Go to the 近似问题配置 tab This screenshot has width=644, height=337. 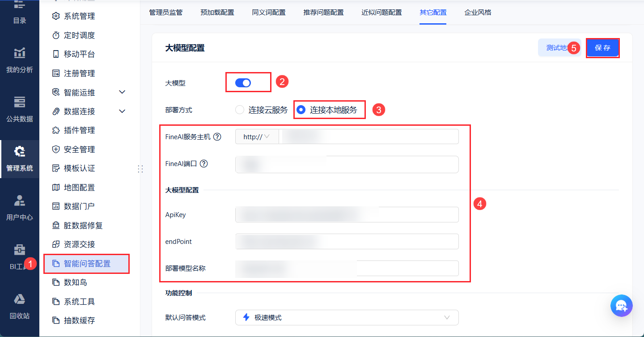pos(381,13)
